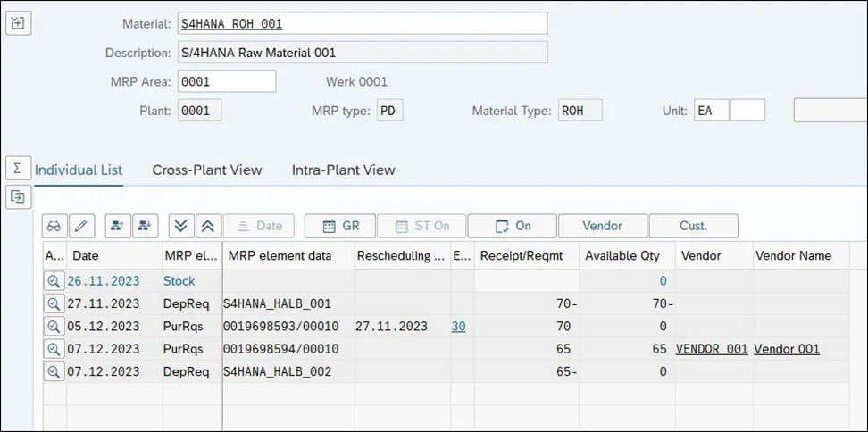Click the GR date button
Image resolution: width=868 pixels, height=432 pixels.
click(x=340, y=226)
